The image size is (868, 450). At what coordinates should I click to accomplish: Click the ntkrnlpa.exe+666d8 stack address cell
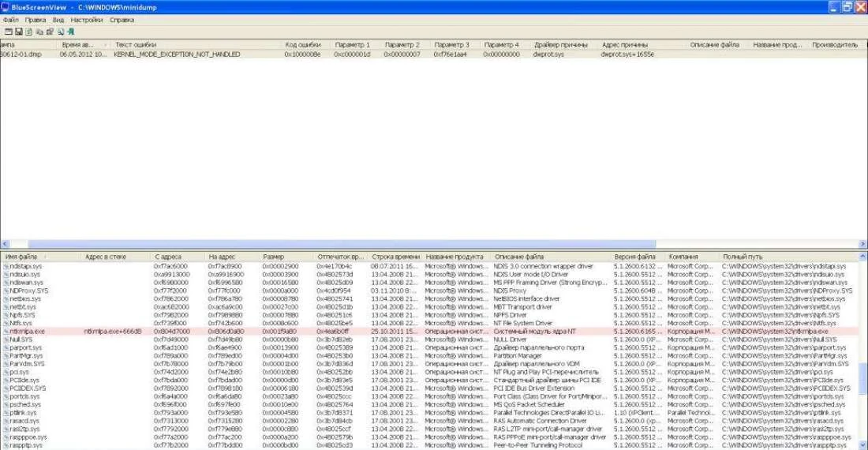[113, 331]
